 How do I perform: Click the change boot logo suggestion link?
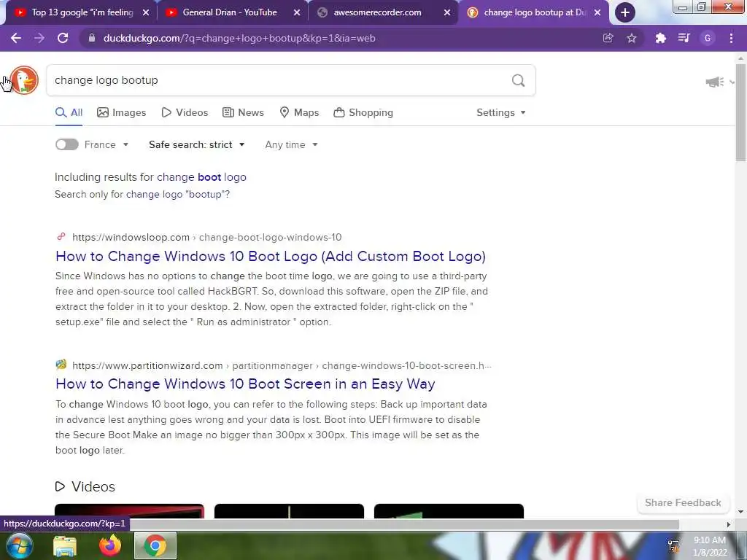coord(201,176)
